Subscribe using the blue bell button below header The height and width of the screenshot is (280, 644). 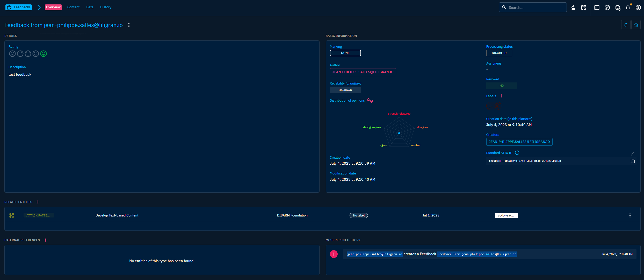tap(626, 25)
